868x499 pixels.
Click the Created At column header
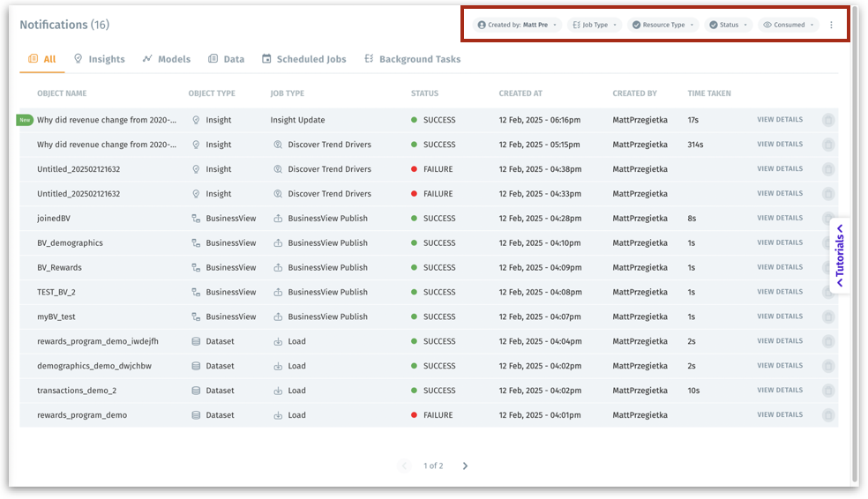tap(520, 93)
